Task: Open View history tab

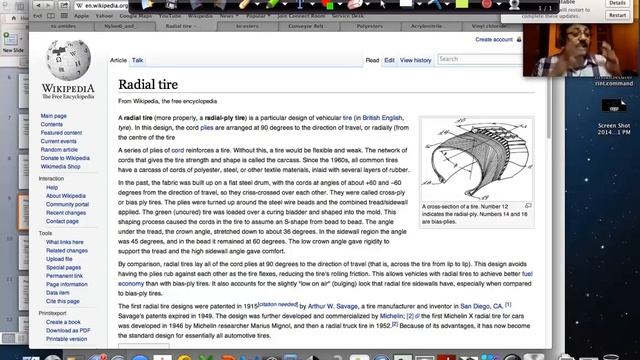Action: (416, 60)
